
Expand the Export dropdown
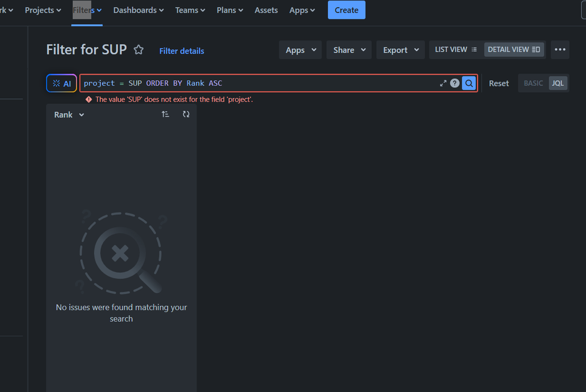401,50
